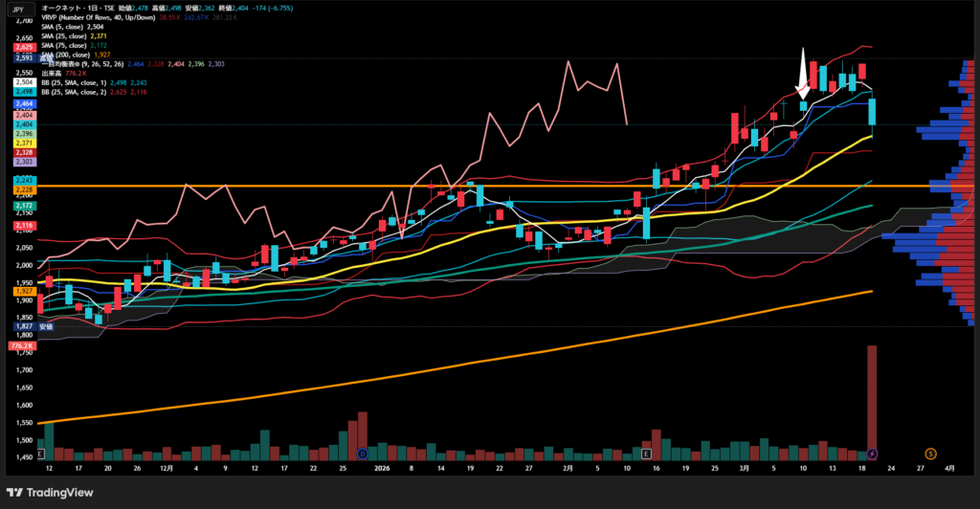The width and height of the screenshot is (980, 509).
Task: Click the lightning bolt event marker
Action: coord(873,453)
